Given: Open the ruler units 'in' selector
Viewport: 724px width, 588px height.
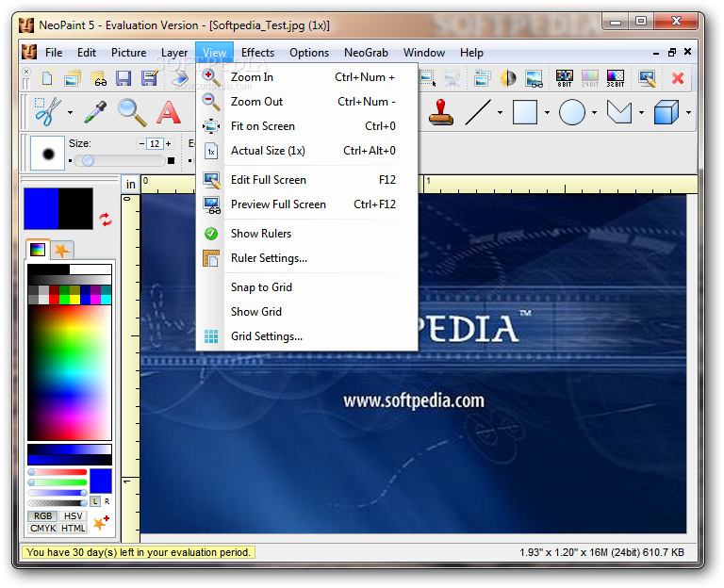Looking at the screenshot, I should click(x=131, y=184).
